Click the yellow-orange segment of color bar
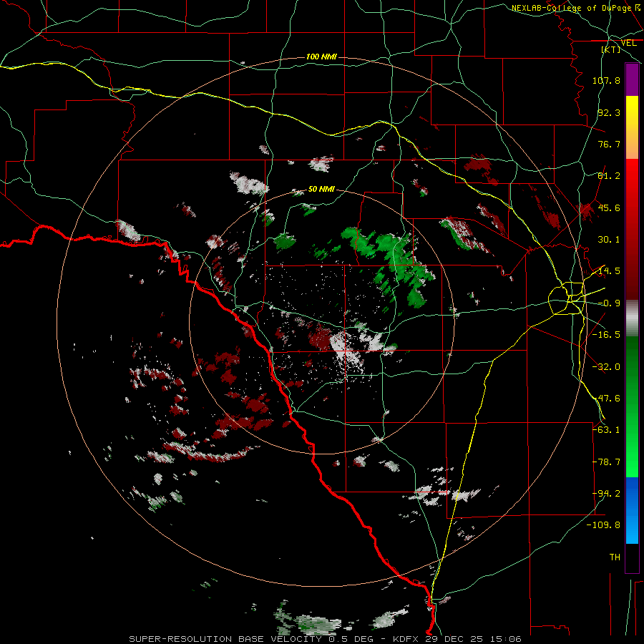Viewport: 644px width, 644px height. (x=632, y=128)
